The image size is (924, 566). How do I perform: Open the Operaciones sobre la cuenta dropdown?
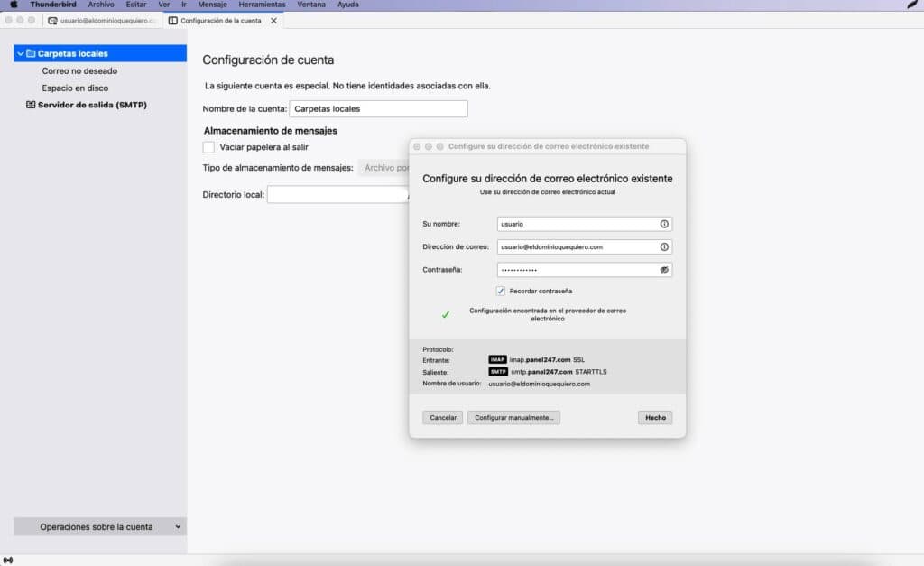pyautogui.click(x=100, y=526)
